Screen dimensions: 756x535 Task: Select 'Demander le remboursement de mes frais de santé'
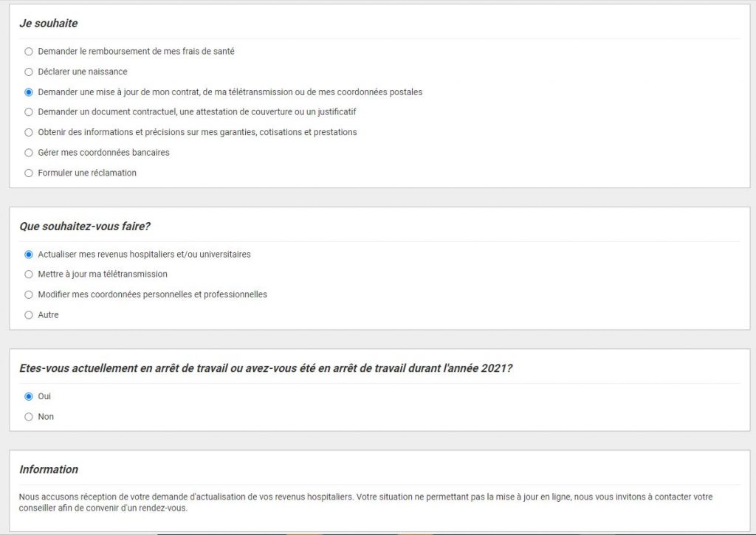point(29,52)
